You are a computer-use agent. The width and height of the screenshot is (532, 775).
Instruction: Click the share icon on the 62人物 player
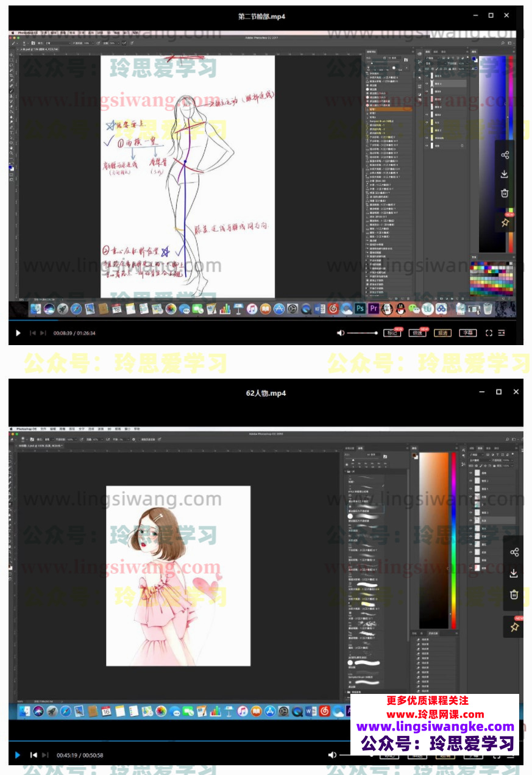click(x=514, y=552)
